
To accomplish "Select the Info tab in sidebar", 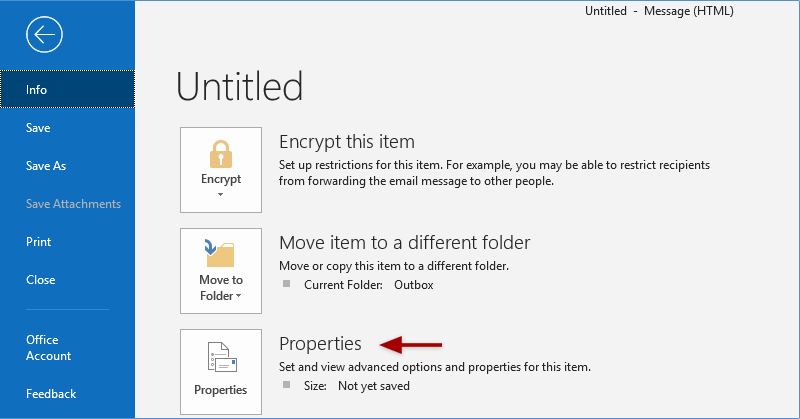I will (67, 90).
